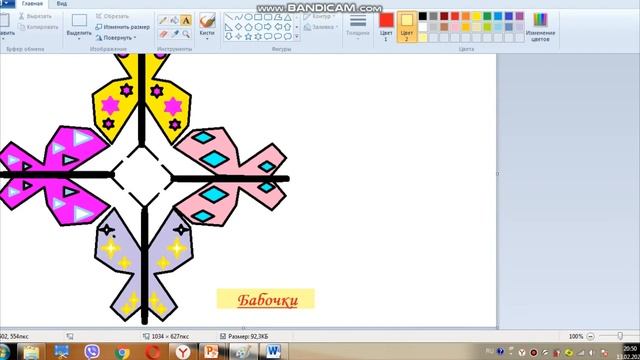This screenshot has width=640, height=360.
Task: Select the Fill with color bucket tool
Action: 175,20
